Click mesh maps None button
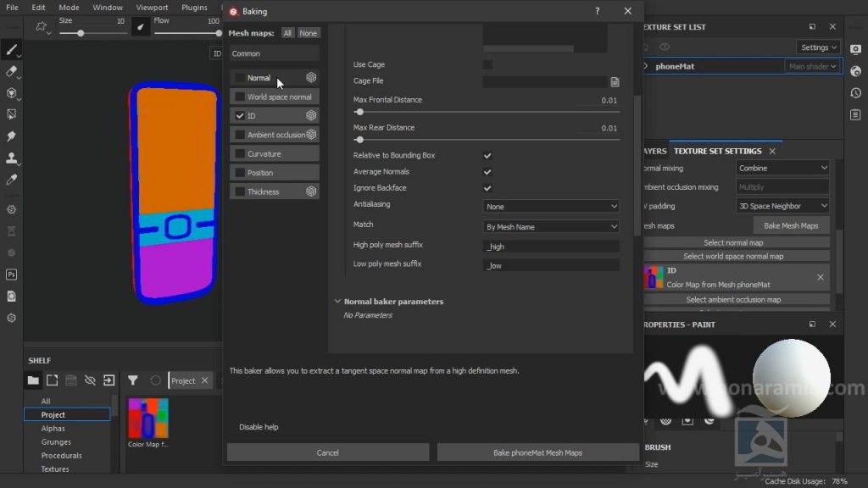 (309, 33)
